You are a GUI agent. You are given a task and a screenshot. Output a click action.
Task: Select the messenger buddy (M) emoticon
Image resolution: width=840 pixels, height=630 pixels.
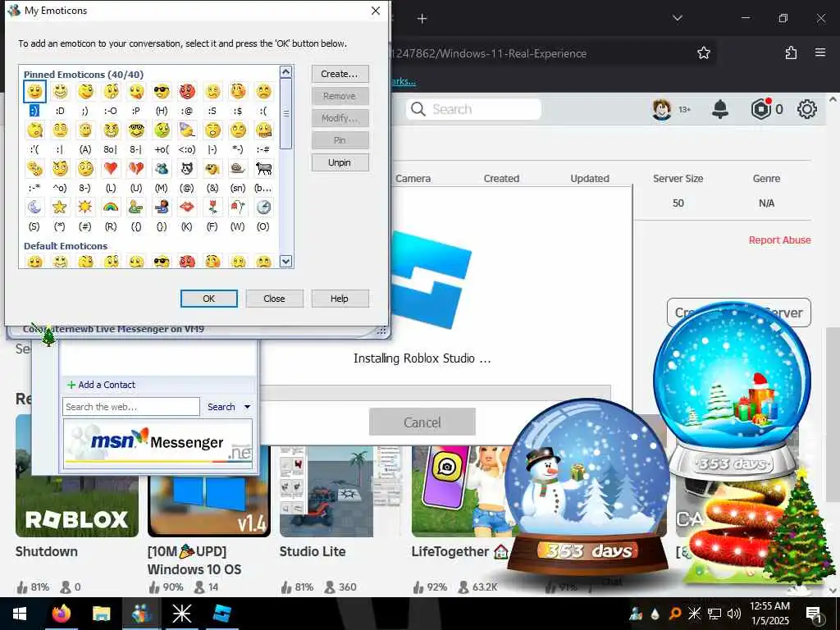pos(162,169)
